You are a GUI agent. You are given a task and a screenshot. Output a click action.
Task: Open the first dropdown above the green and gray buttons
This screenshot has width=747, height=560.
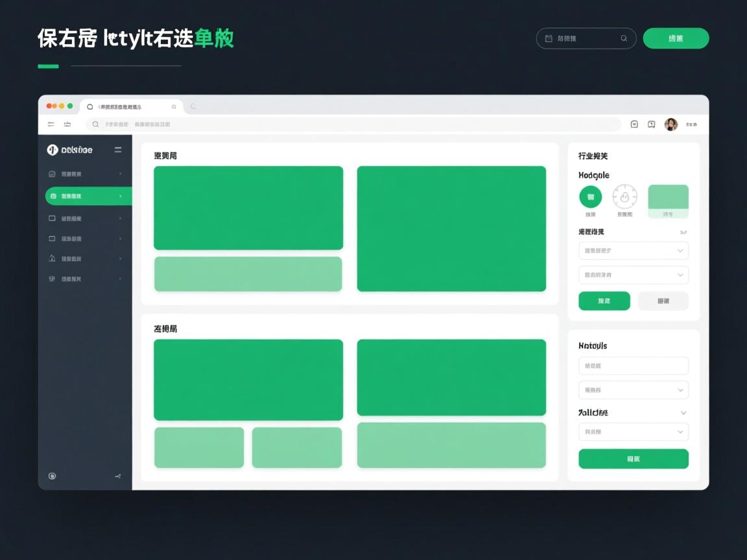pyautogui.click(x=633, y=250)
